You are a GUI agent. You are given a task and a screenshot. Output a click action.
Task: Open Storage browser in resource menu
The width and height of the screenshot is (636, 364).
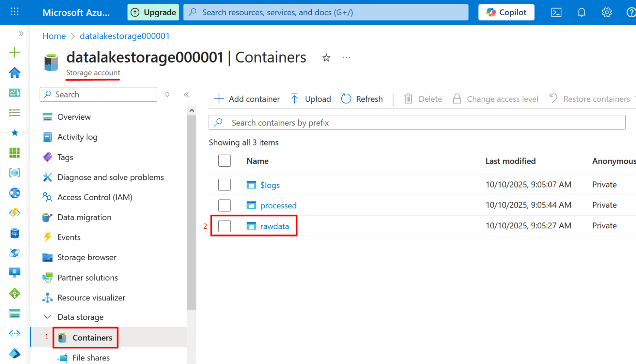(87, 257)
